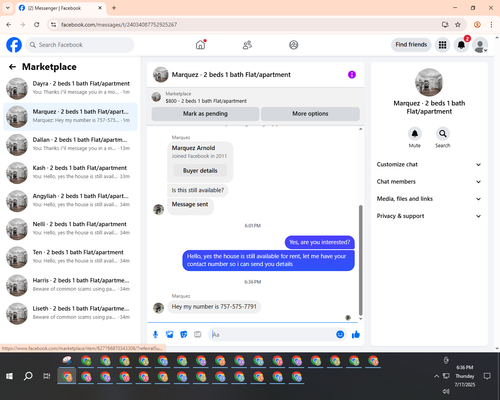Open the Facebook menu grid icon

[x=442, y=45]
